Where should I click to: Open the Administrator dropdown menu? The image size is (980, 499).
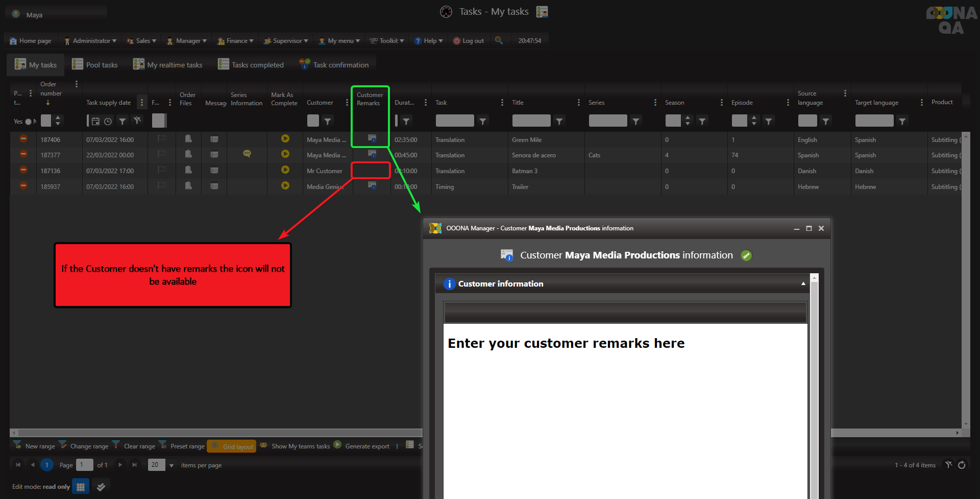(x=90, y=41)
